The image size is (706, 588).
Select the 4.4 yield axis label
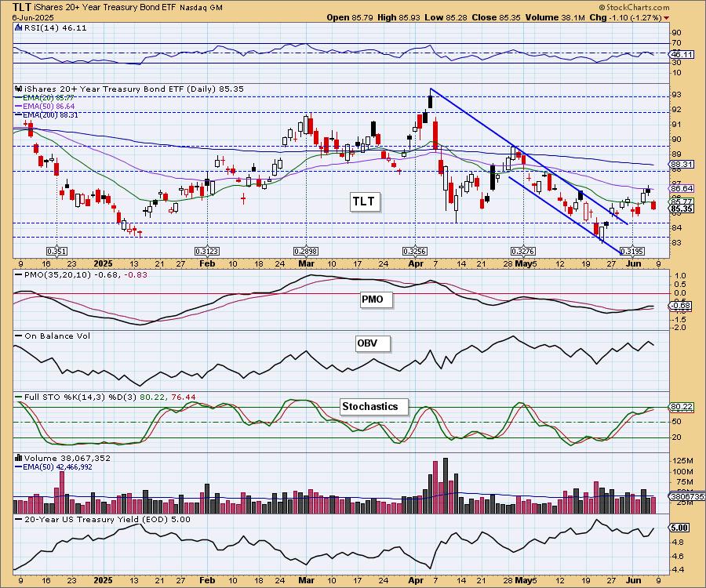(678, 570)
